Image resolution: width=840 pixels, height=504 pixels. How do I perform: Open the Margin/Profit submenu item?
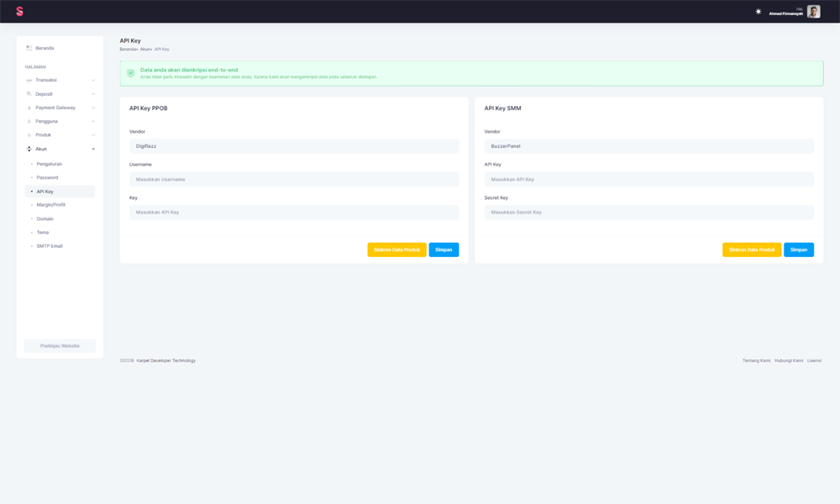coord(50,205)
